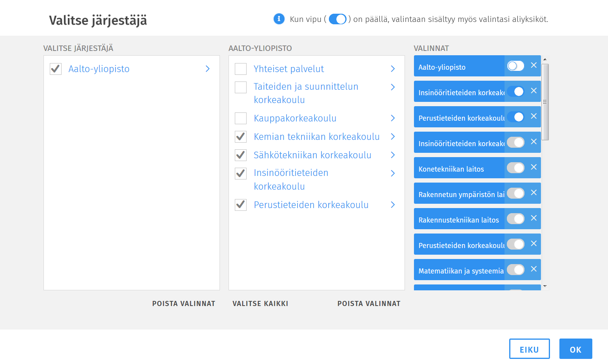Remove Rakennustekniikan laitos with X icon
Screen dimensions: 608x364
point(534,218)
